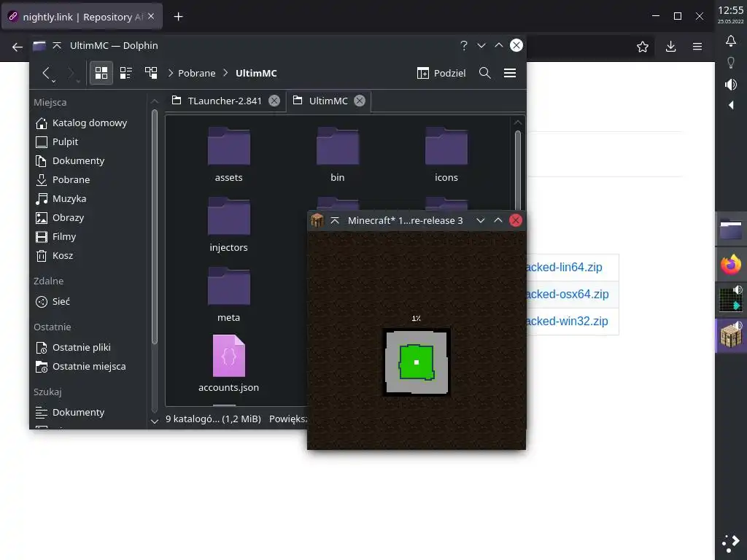Switch to icons view mode in Dolphin
This screenshot has width=747, height=560.
(101, 73)
